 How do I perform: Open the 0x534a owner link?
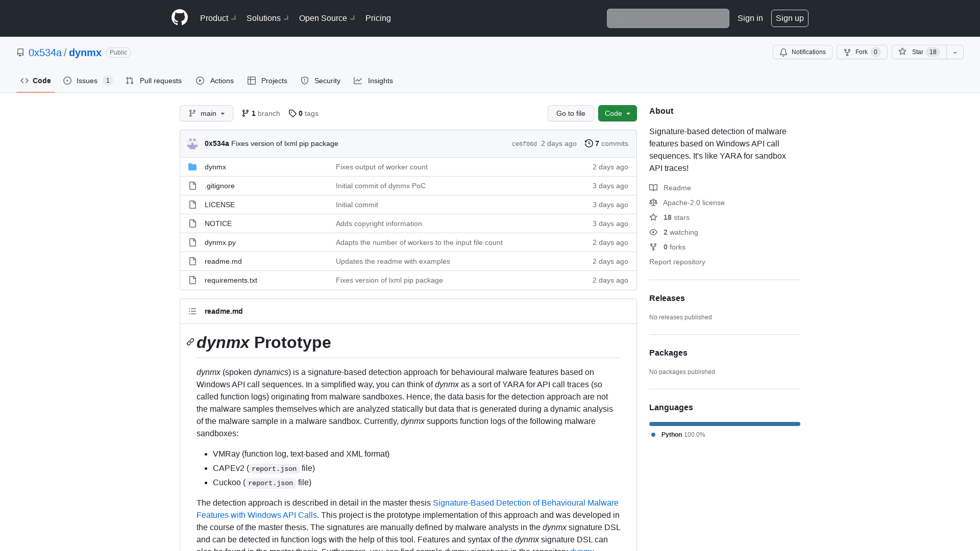[45, 53]
